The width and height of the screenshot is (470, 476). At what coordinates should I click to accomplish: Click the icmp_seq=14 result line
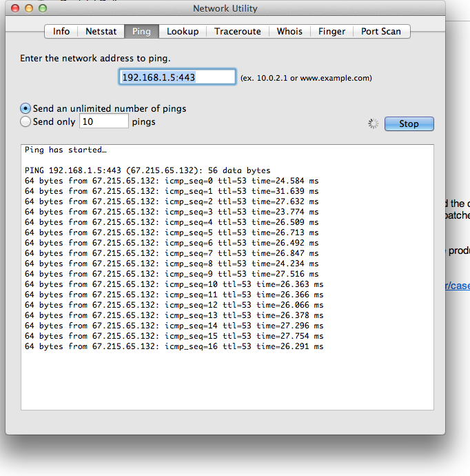click(174, 326)
